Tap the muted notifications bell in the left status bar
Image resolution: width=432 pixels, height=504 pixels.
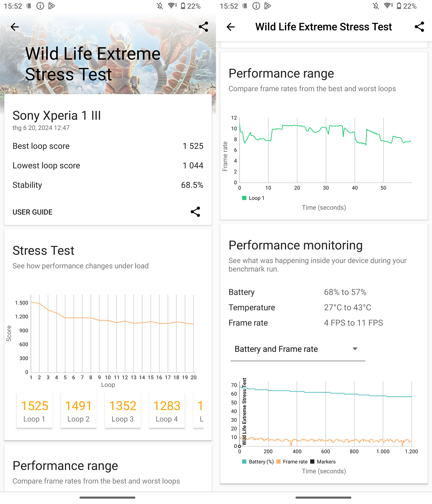(160, 6)
